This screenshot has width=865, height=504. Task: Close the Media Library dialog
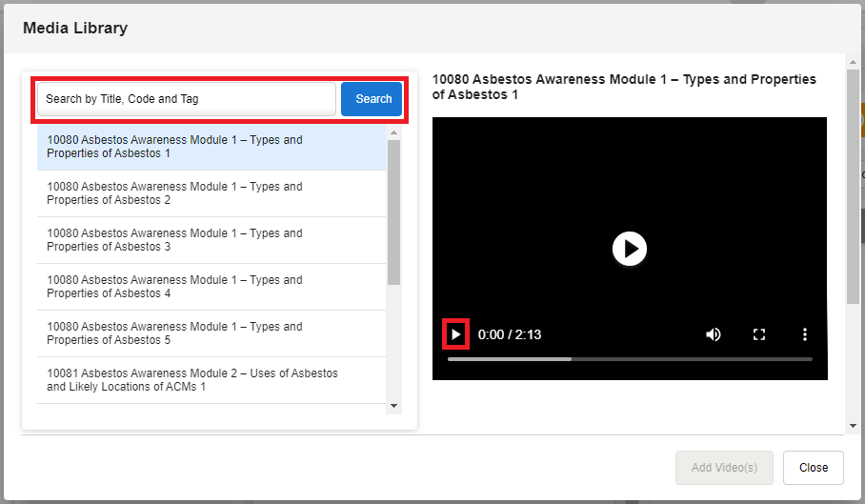[x=814, y=468]
